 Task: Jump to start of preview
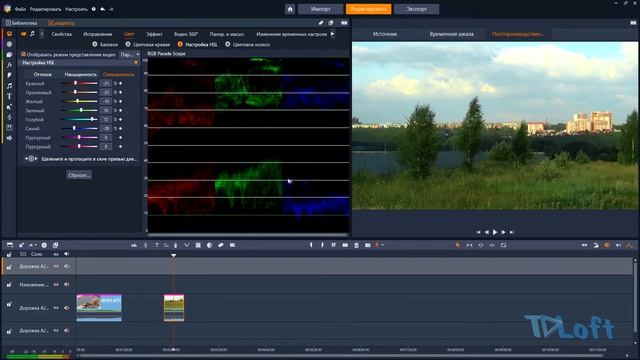(478, 232)
